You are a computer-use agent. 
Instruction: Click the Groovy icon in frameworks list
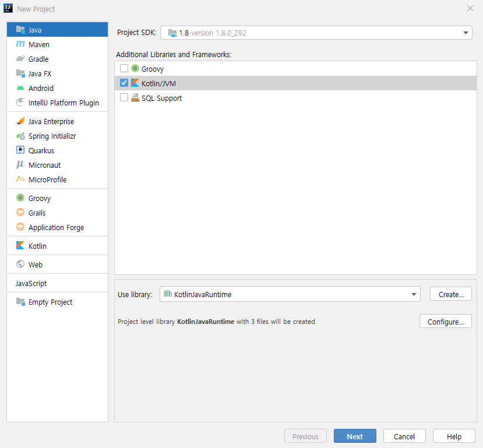tap(135, 68)
